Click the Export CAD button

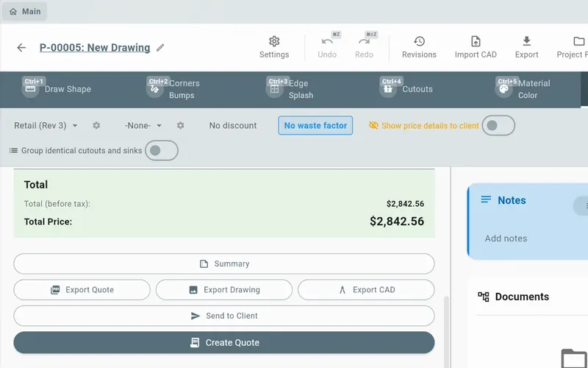366,289
